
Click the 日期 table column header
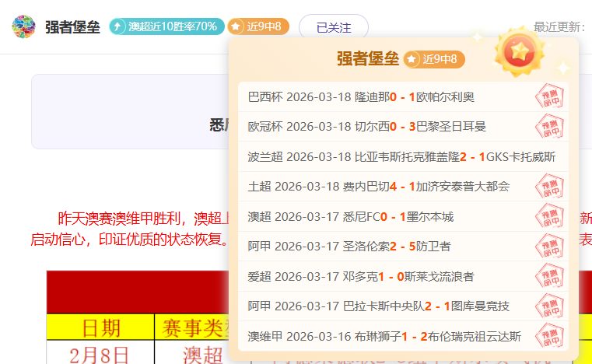pos(101,327)
